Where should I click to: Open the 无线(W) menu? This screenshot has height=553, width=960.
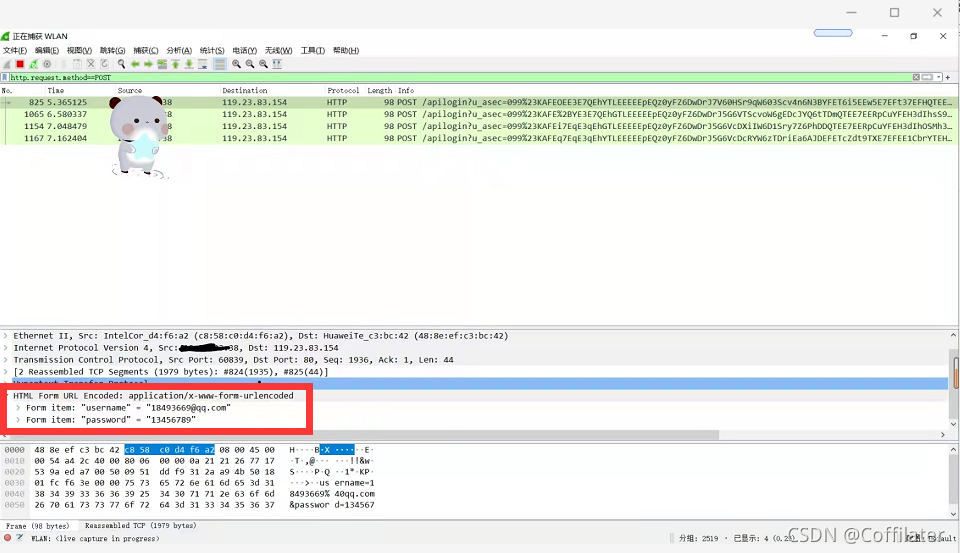coord(278,50)
